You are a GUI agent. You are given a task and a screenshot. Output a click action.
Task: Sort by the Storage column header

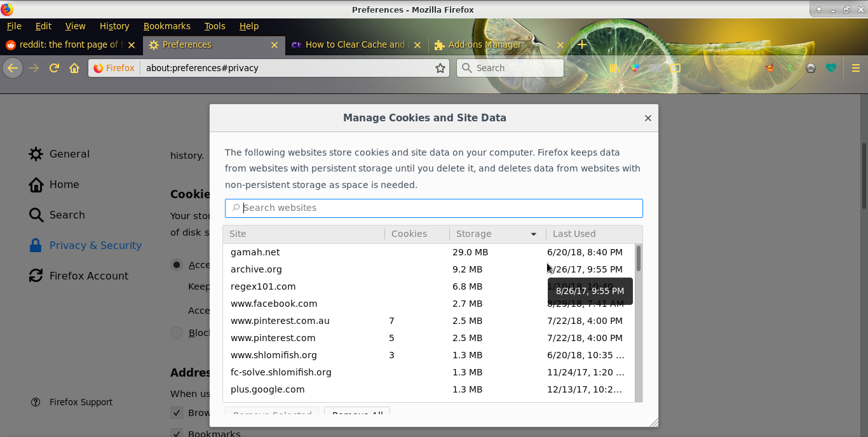point(498,234)
